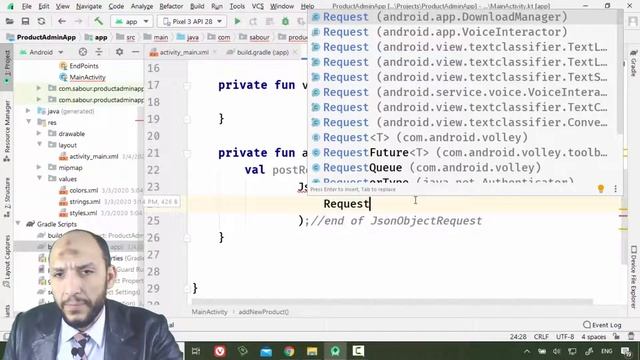Open Structure side tab
The image size is (640, 360).
tap(7, 197)
